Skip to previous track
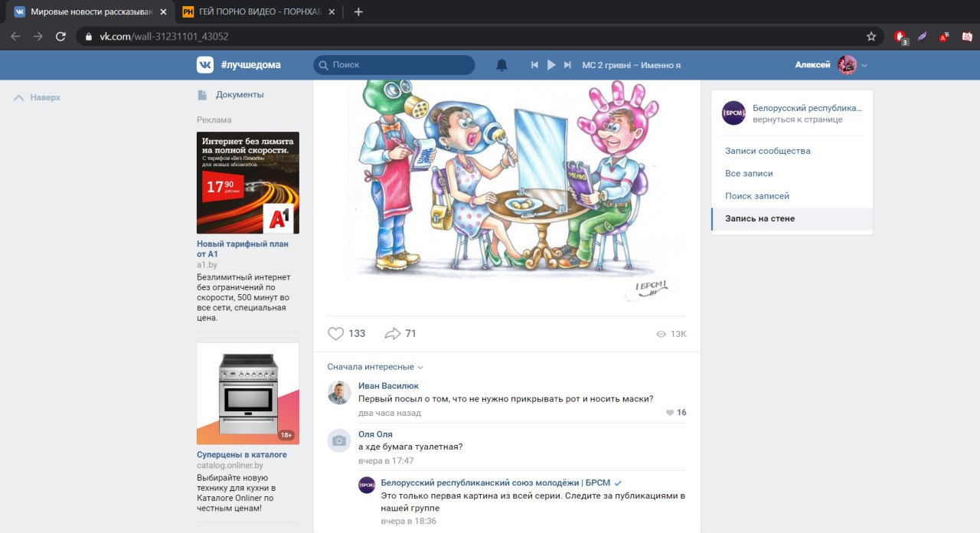Image resolution: width=980 pixels, height=533 pixels. pos(535,65)
